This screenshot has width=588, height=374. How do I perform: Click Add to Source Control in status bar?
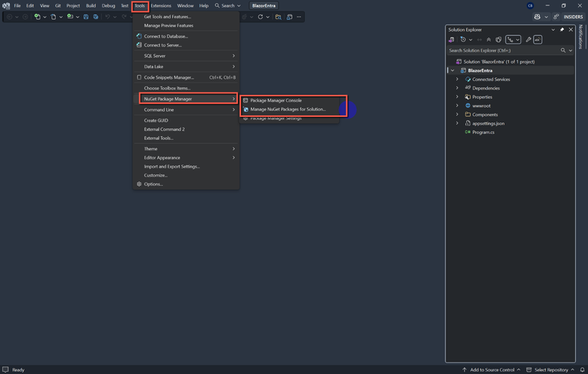pyautogui.click(x=491, y=369)
